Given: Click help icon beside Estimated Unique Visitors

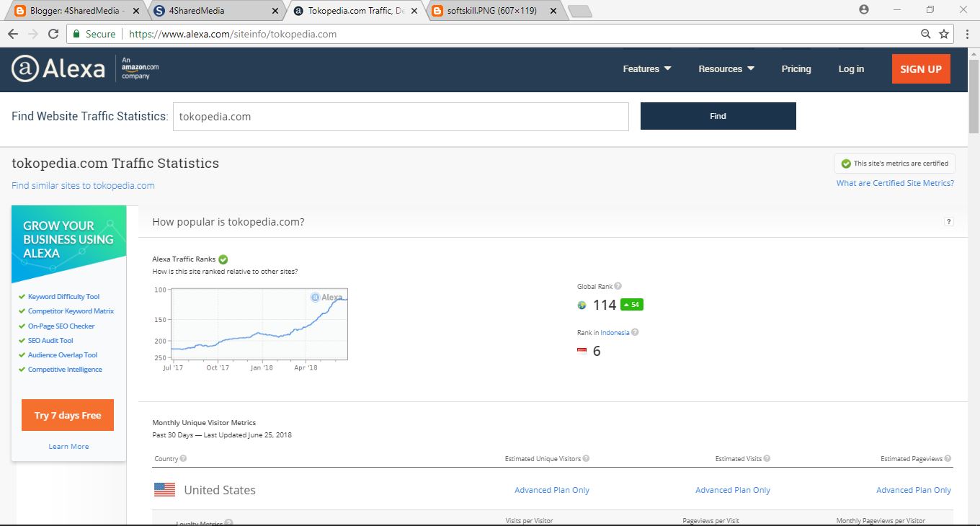Looking at the screenshot, I should [586, 458].
